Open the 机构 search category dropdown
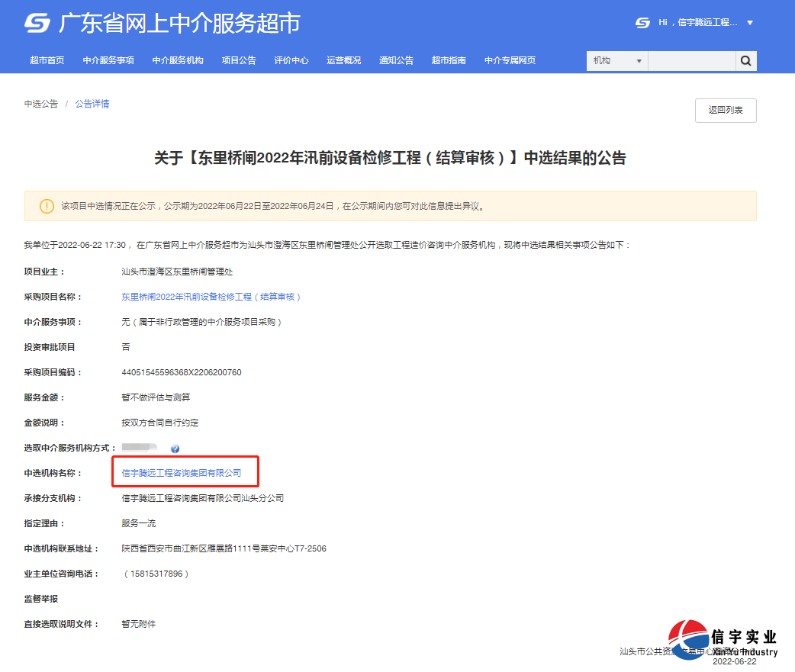 (616, 60)
